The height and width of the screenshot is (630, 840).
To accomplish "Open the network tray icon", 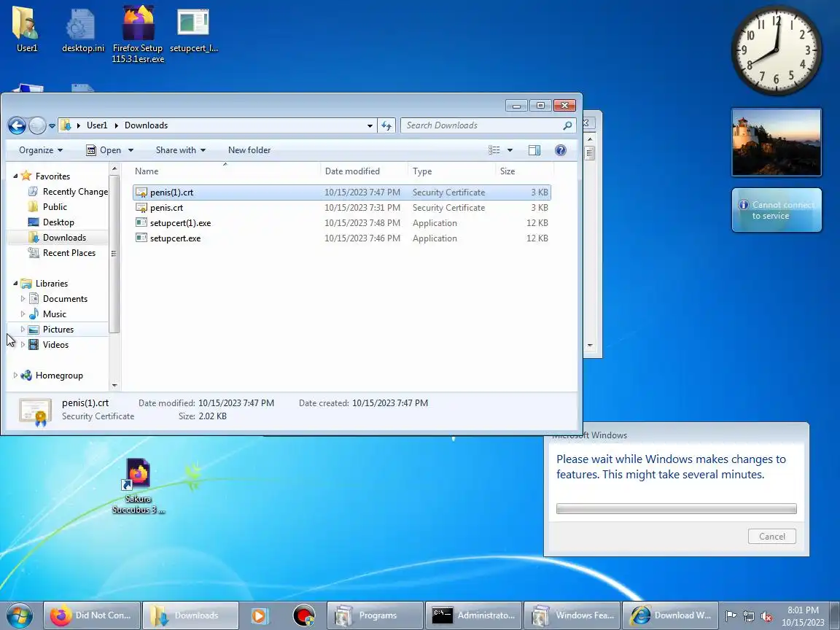I will [x=748, y=616].
